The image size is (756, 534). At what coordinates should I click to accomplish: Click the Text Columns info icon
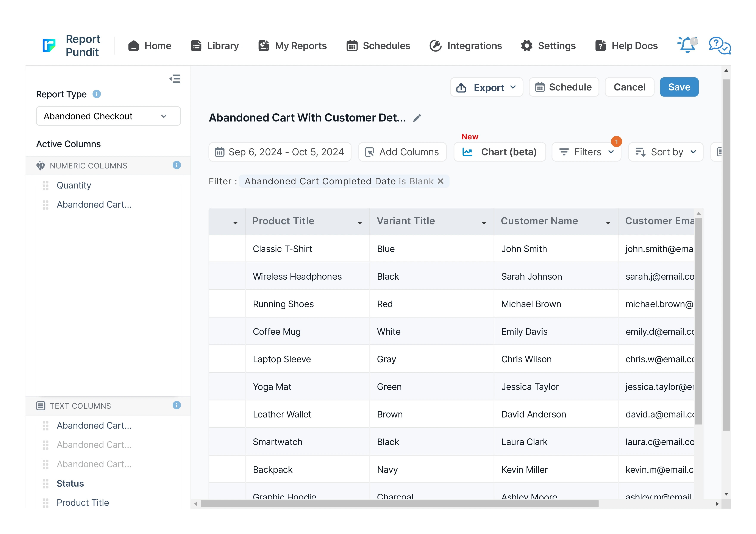pyautogui.click(x=177, y=405)
